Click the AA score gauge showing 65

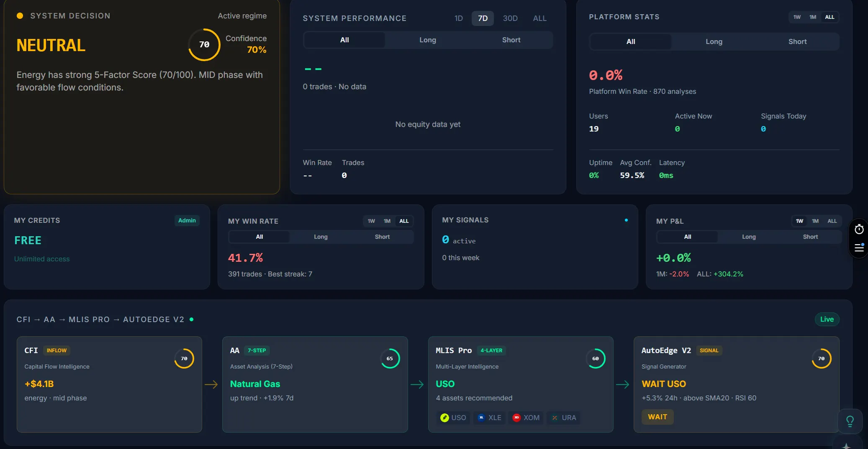390,359
